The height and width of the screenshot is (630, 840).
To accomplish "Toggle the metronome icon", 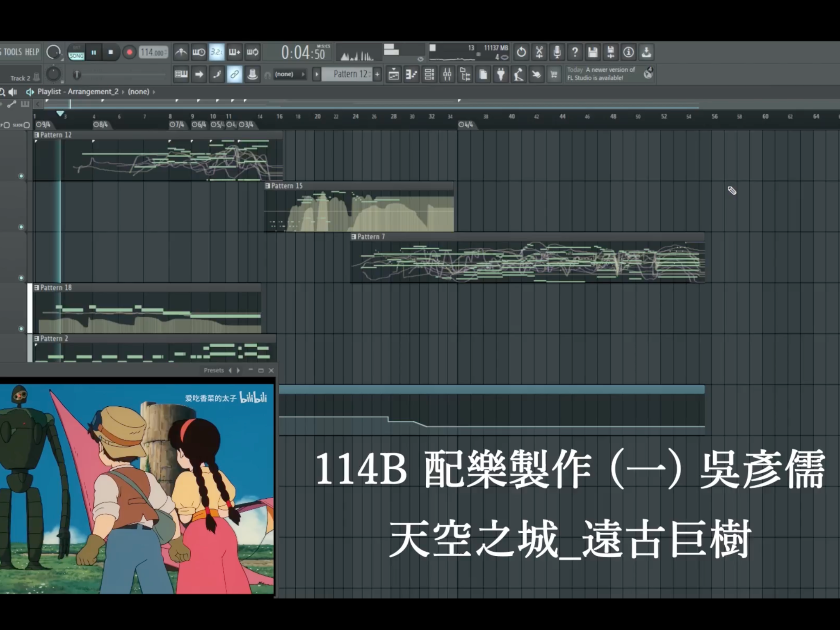I will point(181,52).
